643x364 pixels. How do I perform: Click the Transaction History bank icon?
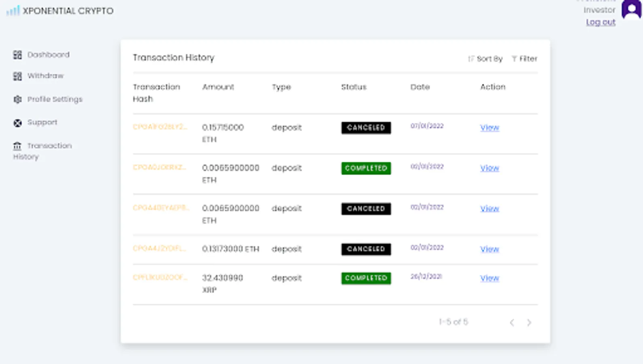(17, 146)
